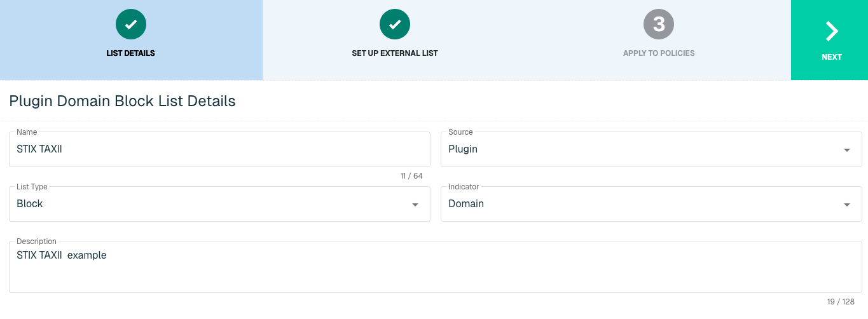Expand the Indicator dropdown arrow
868x319 pixels.
[846, 205]
